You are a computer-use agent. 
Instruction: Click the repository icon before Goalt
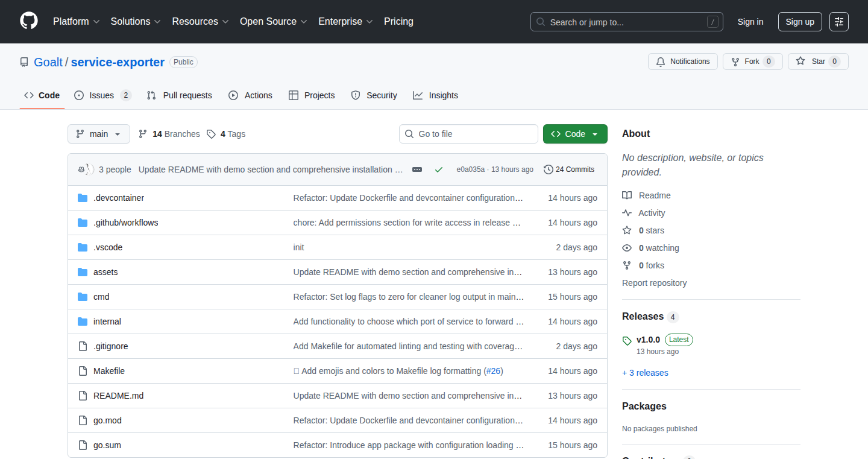click(x=24, y=62)
